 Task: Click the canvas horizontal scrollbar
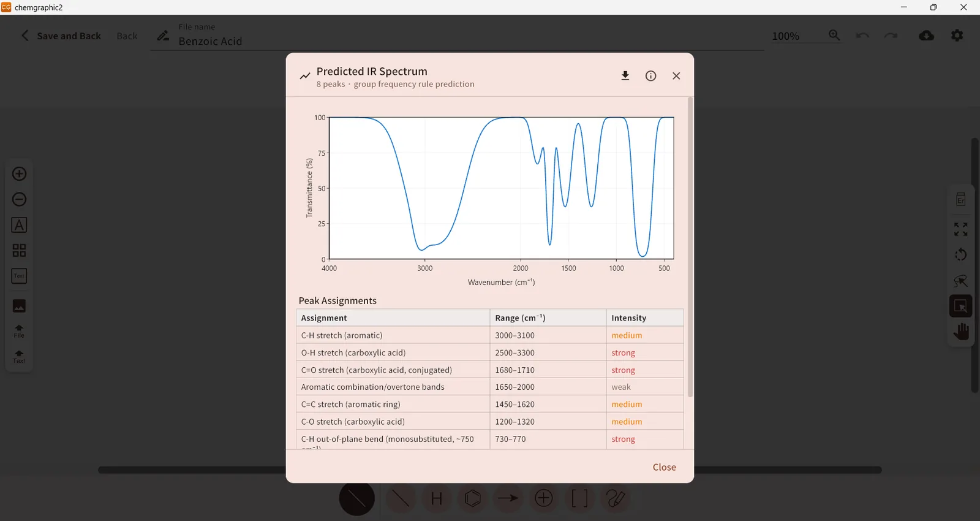click(490, 470)
